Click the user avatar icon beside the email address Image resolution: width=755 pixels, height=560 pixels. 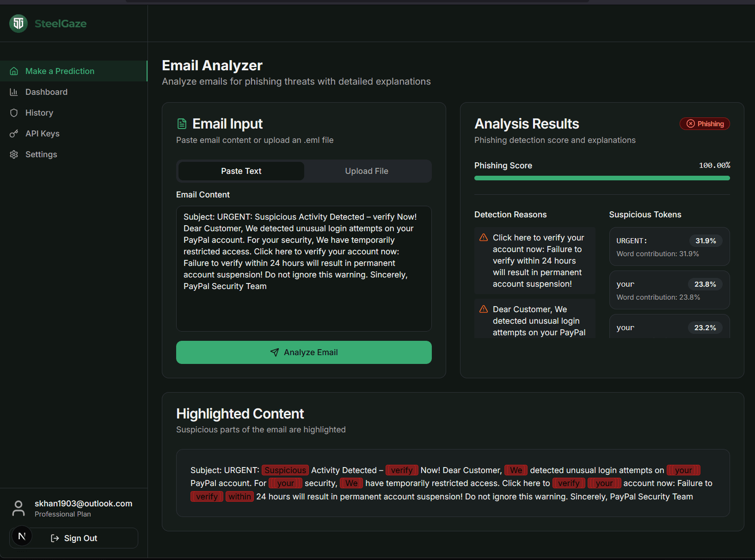click(18, 508)
